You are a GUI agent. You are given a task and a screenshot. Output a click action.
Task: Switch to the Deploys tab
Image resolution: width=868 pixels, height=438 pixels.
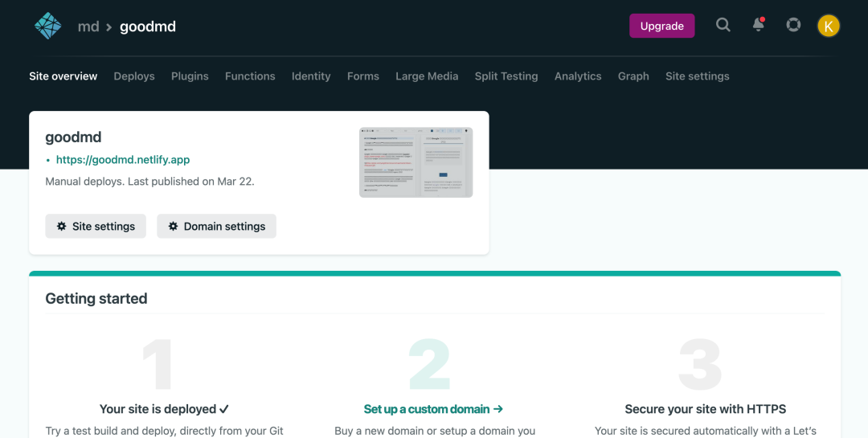tap(134, 76)
